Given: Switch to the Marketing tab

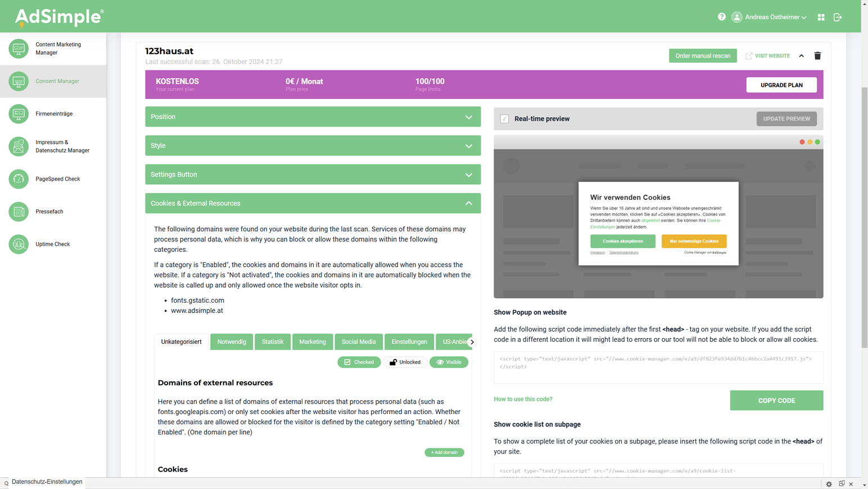Looking at the screenshot, I should tap(313, 342).
